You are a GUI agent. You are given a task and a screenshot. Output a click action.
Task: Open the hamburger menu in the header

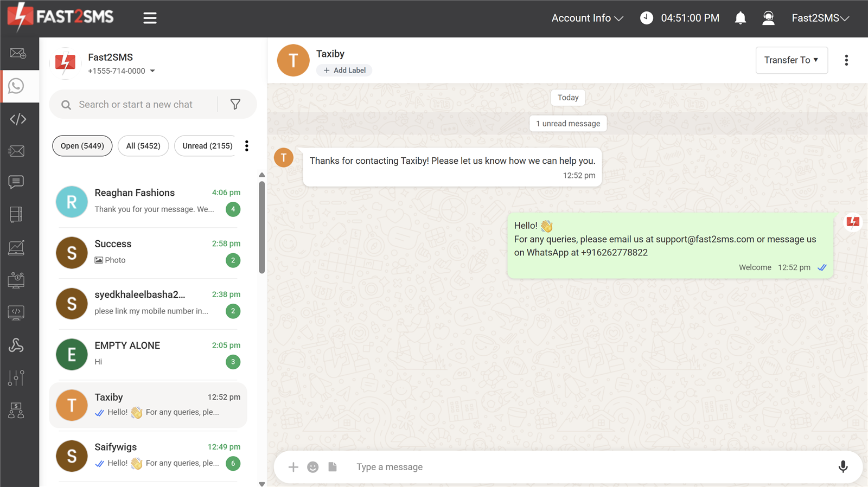point(150,18)
